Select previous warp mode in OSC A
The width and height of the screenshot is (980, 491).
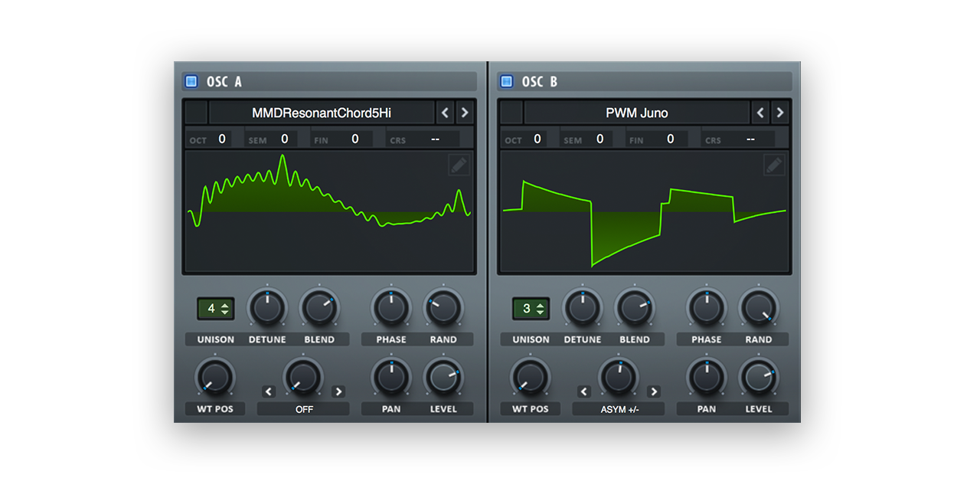(x=269, y=391)
